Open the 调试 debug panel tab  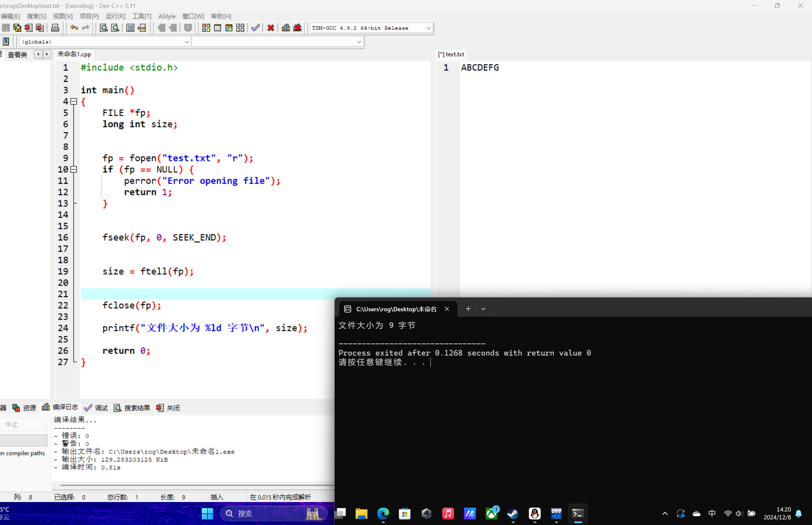pos(96,408)
